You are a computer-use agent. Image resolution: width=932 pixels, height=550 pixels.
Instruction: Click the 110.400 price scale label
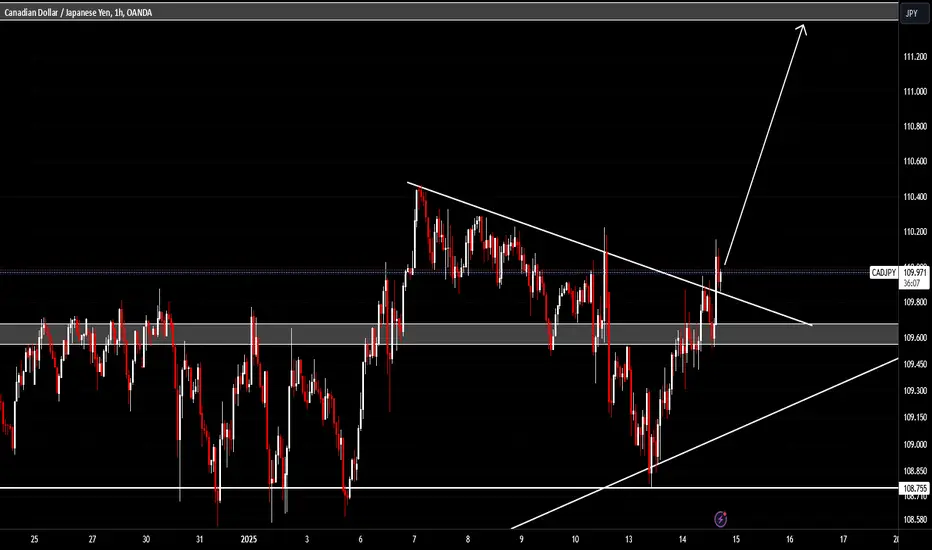point(915,197)
